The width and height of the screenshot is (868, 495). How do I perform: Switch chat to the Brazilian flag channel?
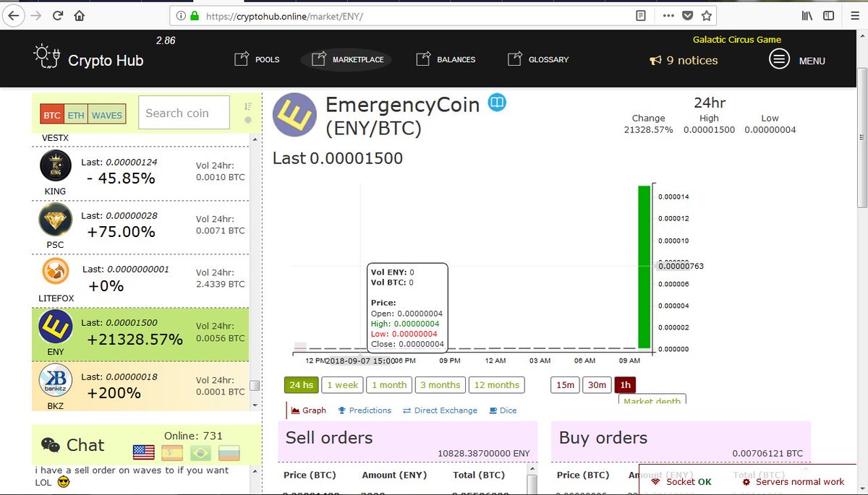(x=200, y=452)
